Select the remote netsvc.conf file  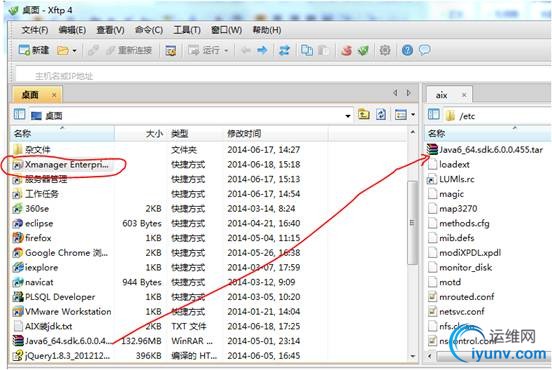coord(456,312)
